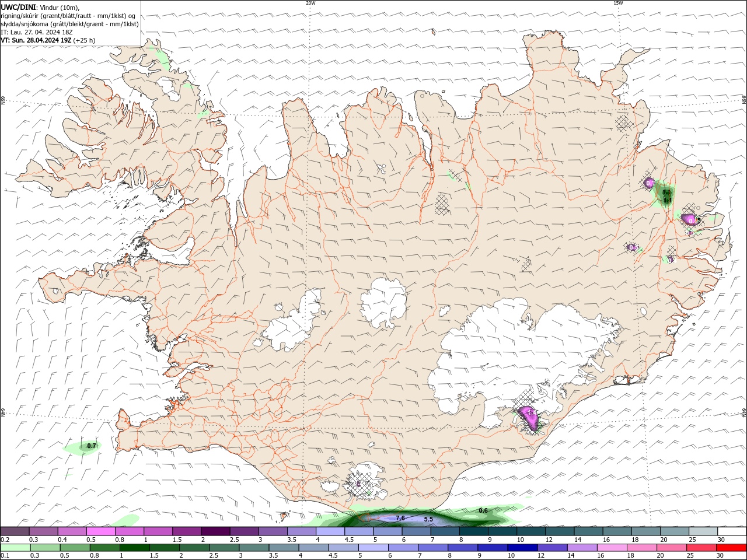
Task: Click the '20W' longitude label
Action: [310, 3]
